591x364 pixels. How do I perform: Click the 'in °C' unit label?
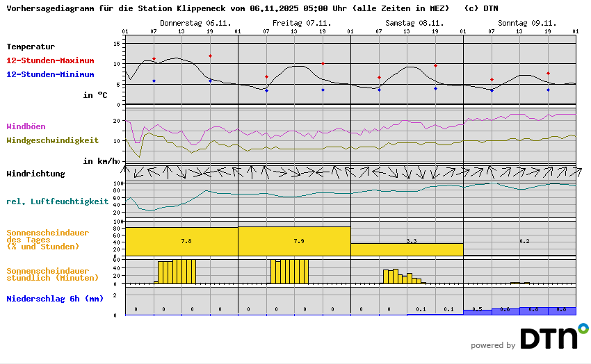(95, 95)
